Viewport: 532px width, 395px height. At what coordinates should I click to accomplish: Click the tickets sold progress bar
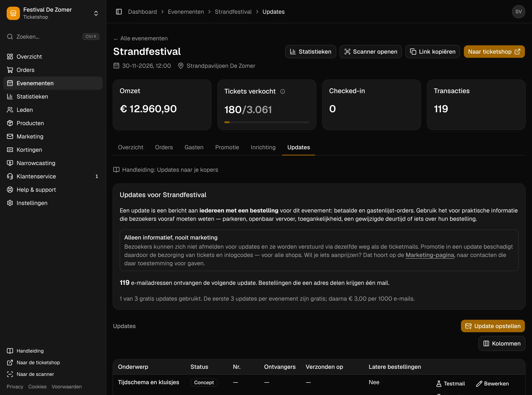(266, 122)
